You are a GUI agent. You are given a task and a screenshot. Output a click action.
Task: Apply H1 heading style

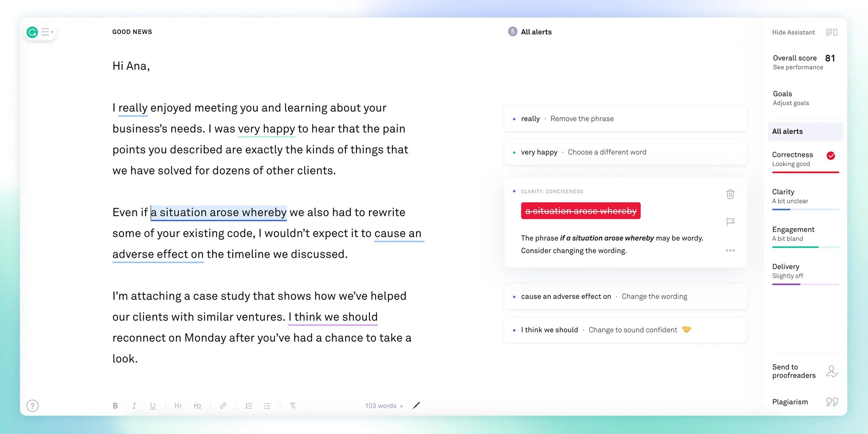click(x=178, y=405)
